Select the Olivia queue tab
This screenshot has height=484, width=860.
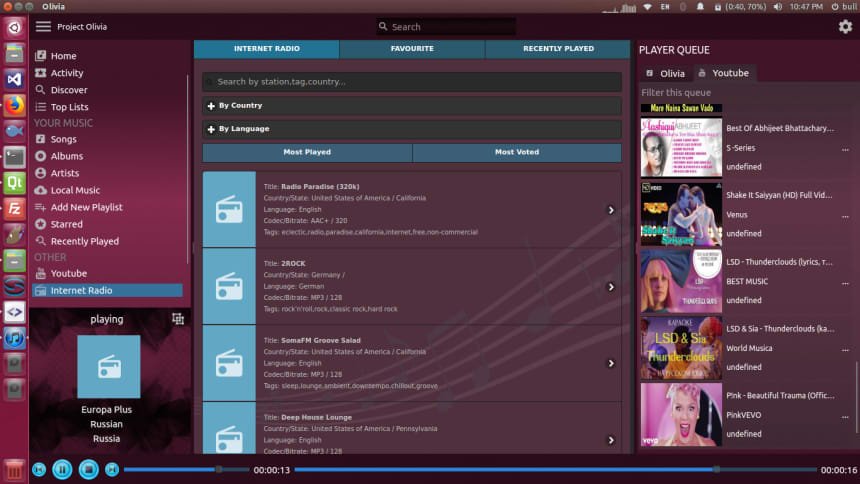click(667, 73)
